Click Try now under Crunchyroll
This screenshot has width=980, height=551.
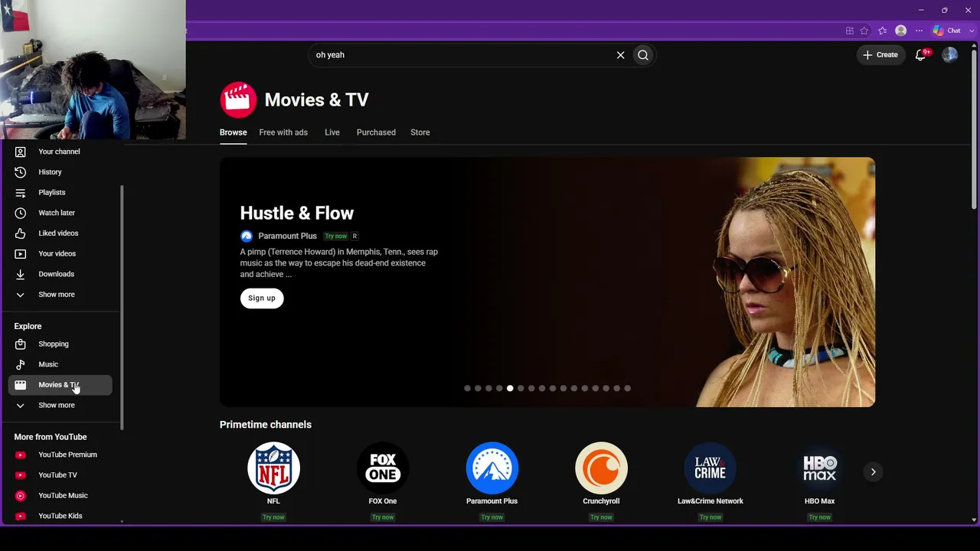(601, 517)
